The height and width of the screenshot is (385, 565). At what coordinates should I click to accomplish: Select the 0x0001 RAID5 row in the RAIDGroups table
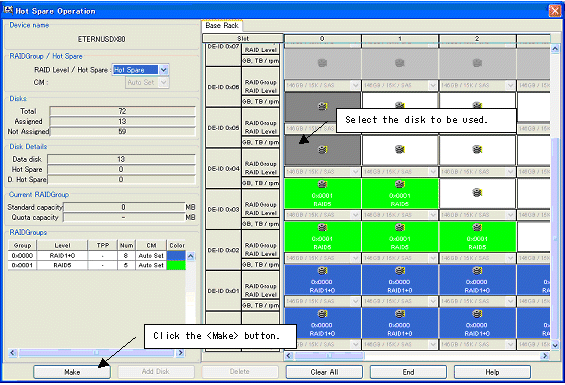click(x=97, y=265)
